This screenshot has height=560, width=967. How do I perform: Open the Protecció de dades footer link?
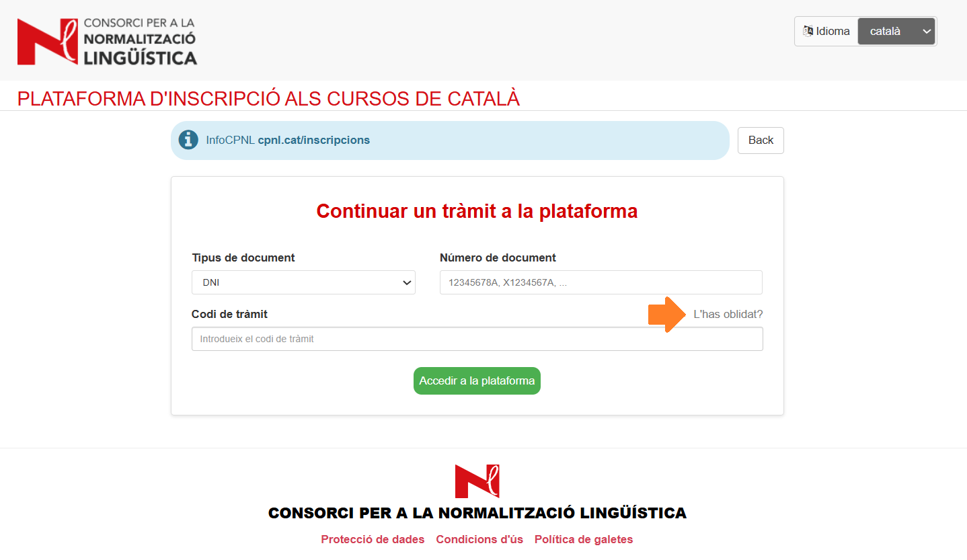pos(373,539)
